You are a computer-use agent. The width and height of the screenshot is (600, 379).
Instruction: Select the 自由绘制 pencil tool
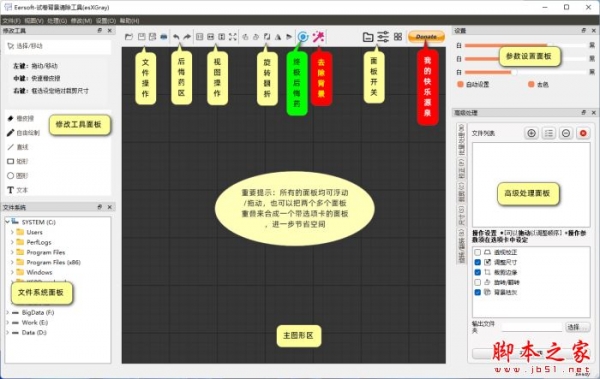tap(24, 133)
